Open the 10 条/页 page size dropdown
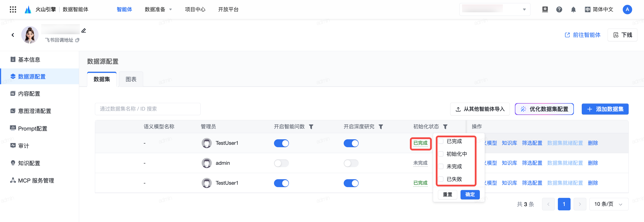Viewport: 644px width, 222px height. tap(608, 204)
